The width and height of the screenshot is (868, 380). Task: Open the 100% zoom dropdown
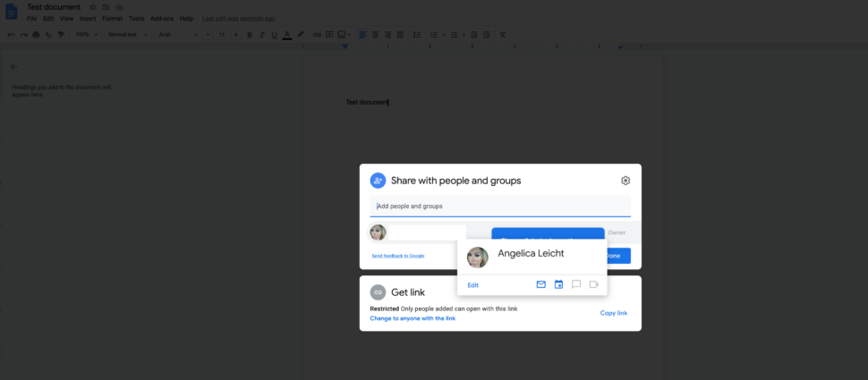[x=87, y=34]
